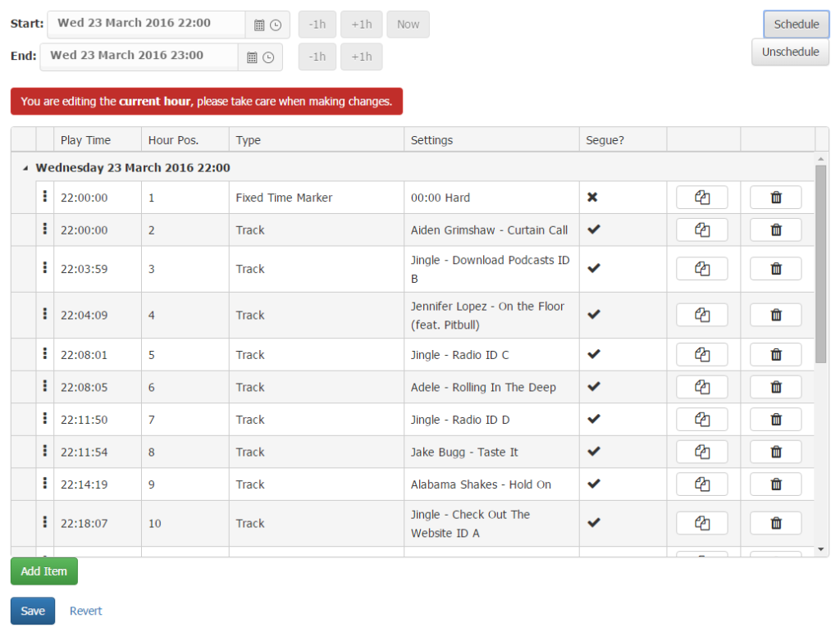
Task: Click the Play Time column header
Action: (85, 140)
